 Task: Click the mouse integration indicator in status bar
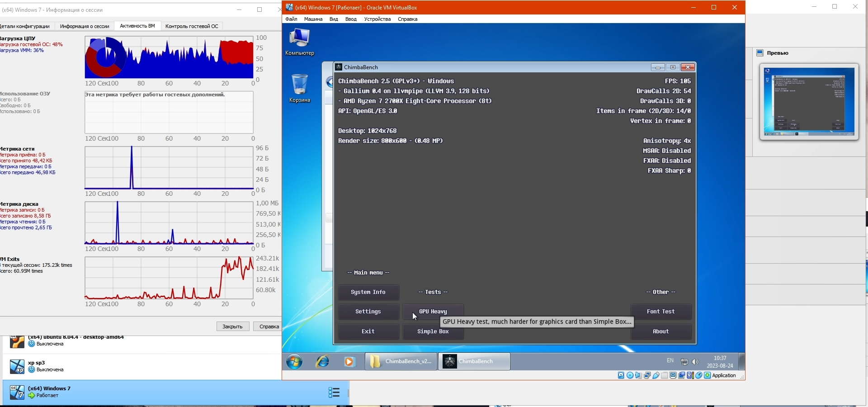(698, 375)
